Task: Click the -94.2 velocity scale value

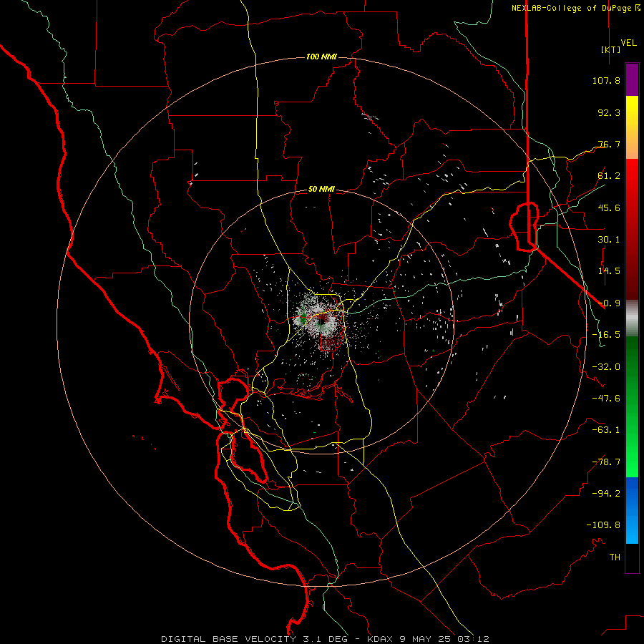Action: tap(606, 494)
